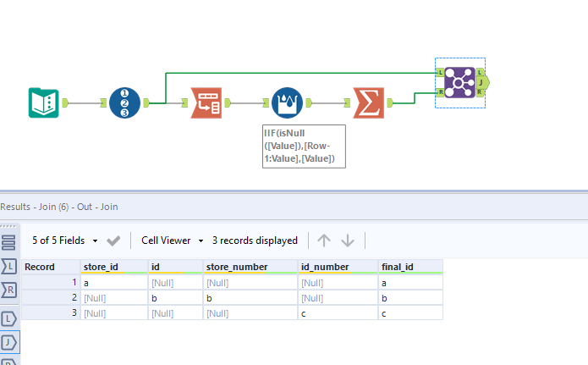Image resolution: width=588 pixels, height=365 pixels.
Task: Show the L output anchor results
Action: (x=8, y=318)
